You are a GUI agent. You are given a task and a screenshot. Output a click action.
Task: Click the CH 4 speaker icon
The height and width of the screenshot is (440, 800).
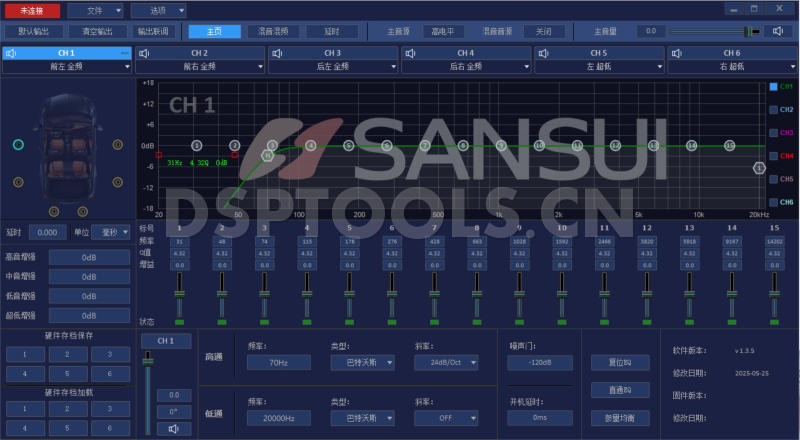(409, 52)
